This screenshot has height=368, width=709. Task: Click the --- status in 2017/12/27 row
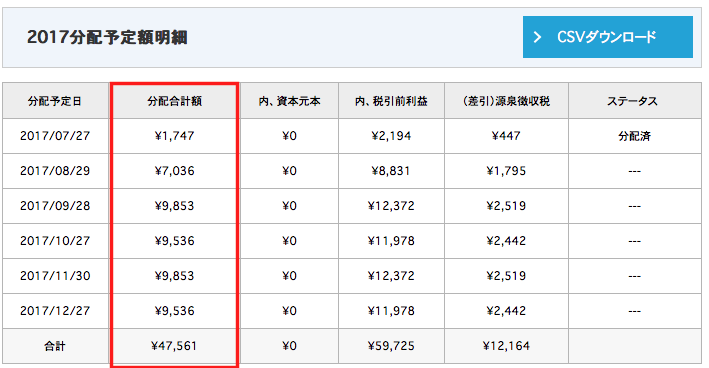[x=634, y=311]
